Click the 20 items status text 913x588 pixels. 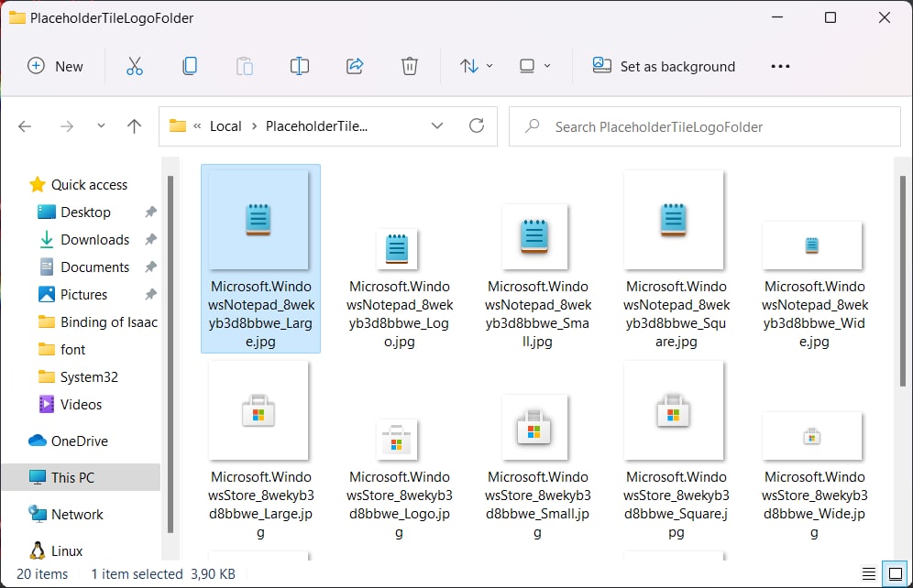(x=42, y=574)
